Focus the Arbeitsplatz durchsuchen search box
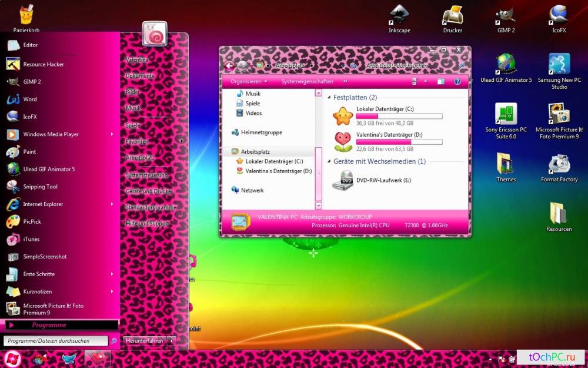Viewport: 588px width, 368px height. point(416,66)
